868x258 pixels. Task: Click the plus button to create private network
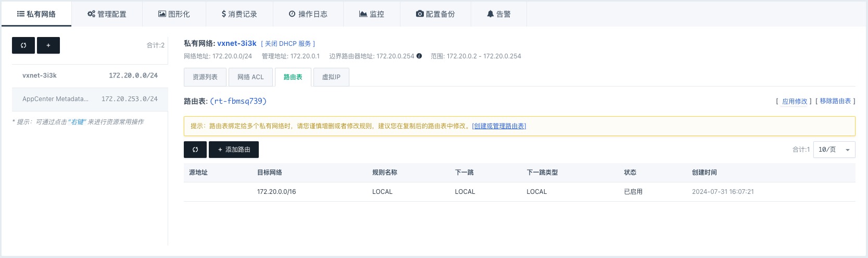click(x=48, y=45)
